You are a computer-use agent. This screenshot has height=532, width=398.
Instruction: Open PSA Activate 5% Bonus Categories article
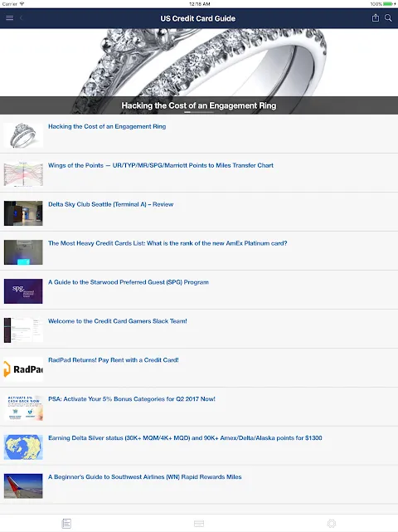coord(132,399)
